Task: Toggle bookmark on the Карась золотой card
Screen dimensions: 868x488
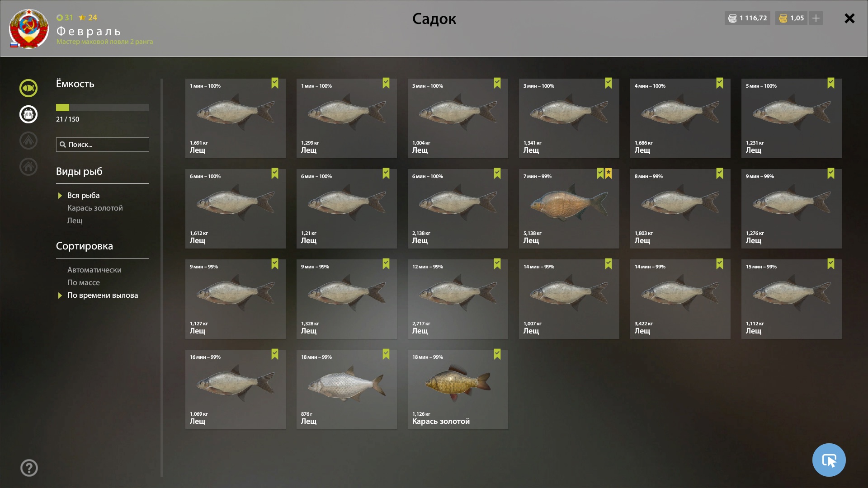Action: tap(497, 354)
